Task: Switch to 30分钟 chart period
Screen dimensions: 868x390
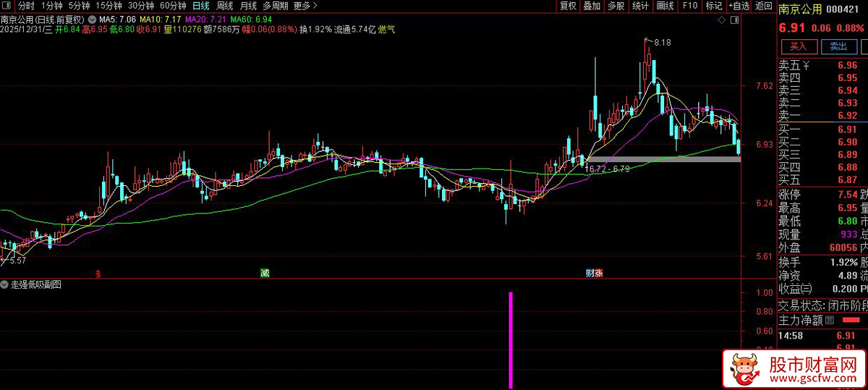Action: pyautogui.click(x=141, y=6)
